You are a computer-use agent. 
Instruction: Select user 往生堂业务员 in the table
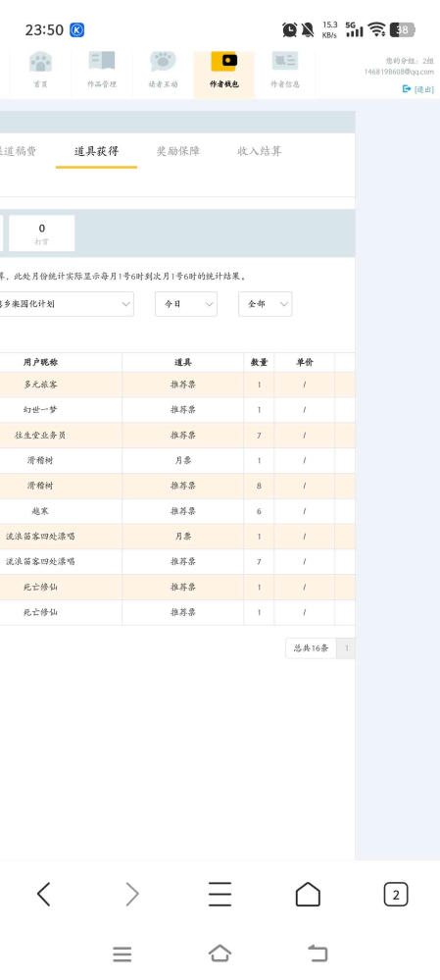point(40,436)
